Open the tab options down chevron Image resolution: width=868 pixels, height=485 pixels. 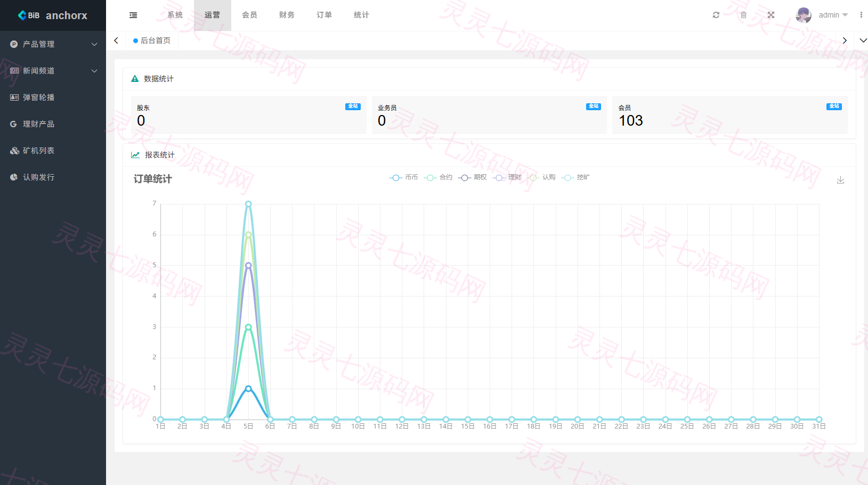(x=863, y=40)
